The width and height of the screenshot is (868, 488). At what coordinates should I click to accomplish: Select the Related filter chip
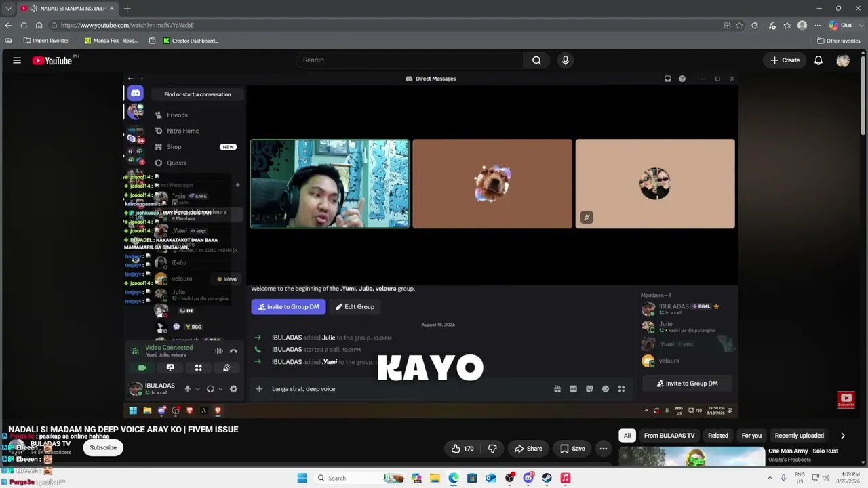tap(717, 436)
